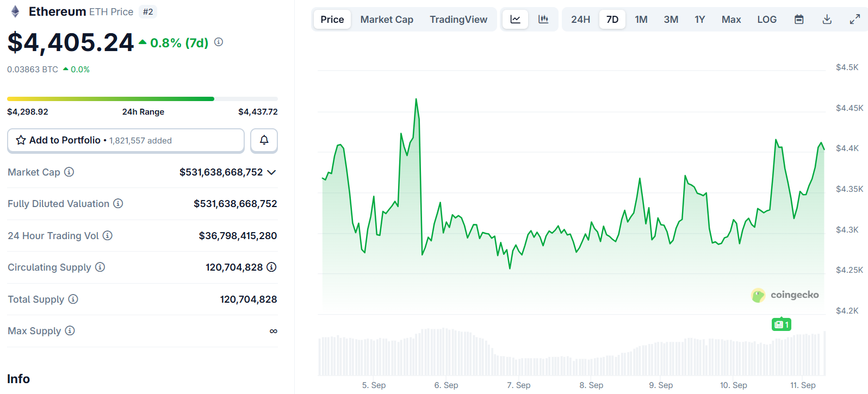Viewport: 868px width, 394px height.
Task: Open Circulating Supply label info icon
Action: point(100,267)
